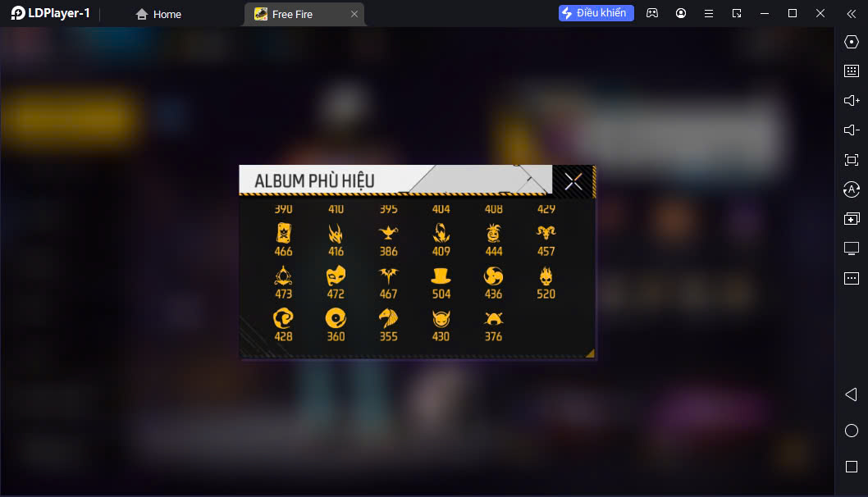This screenshot has height=497, width=868.
Task: Select the vinyl disc badge 360
Action: coord(336,326)
